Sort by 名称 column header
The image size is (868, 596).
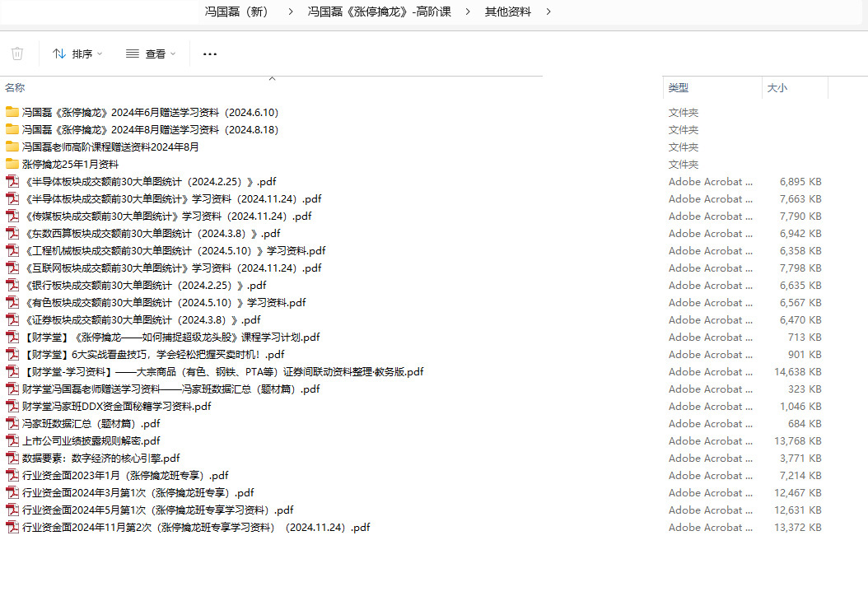(15, 87)
